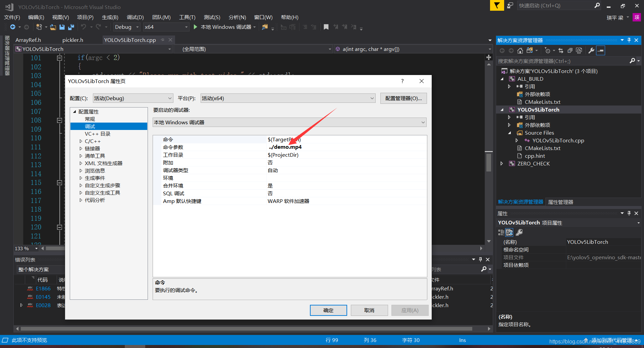The height and width of the screenshot is (348, 644).
Task: Switch to 属性管理器 tab
Action: [560, 202]
